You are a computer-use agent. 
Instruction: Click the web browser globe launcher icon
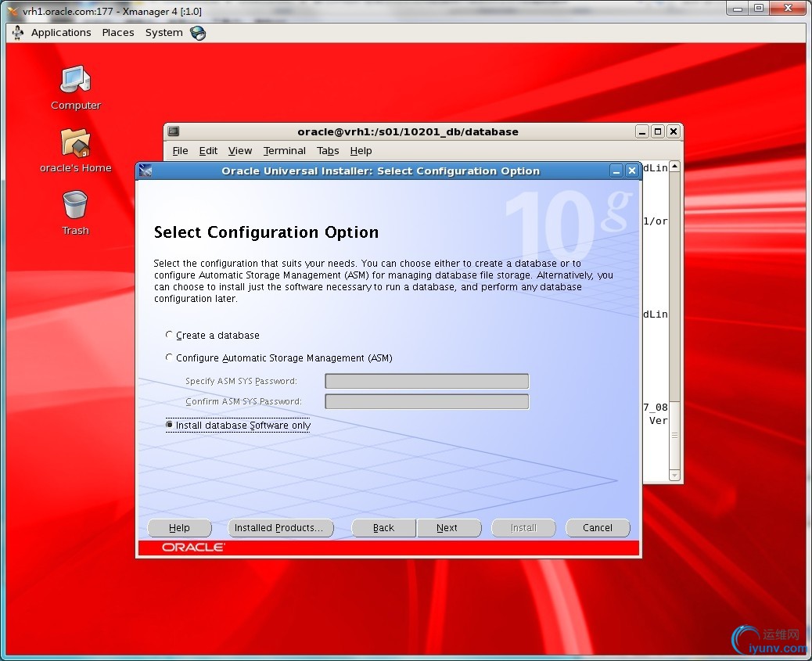point(198,33)
